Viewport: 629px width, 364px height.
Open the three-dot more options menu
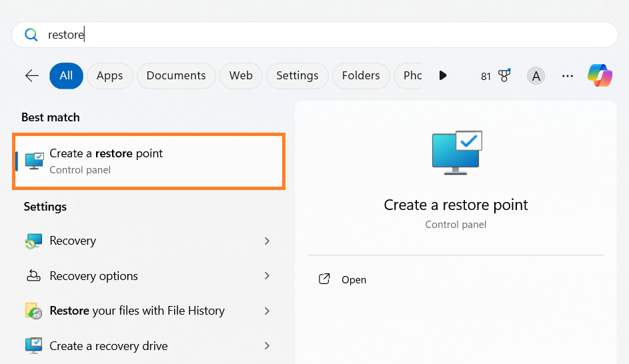point(568,76)
